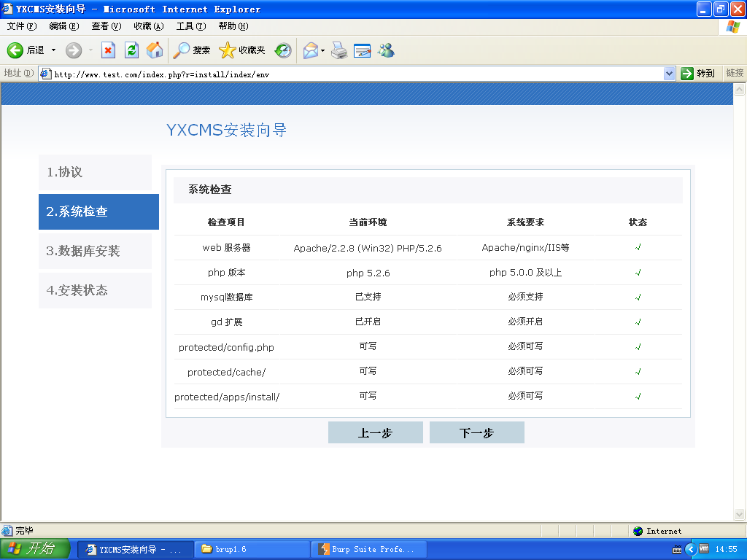Print the page with printer icon
This screenshot has width=747, height=560.
339,50
